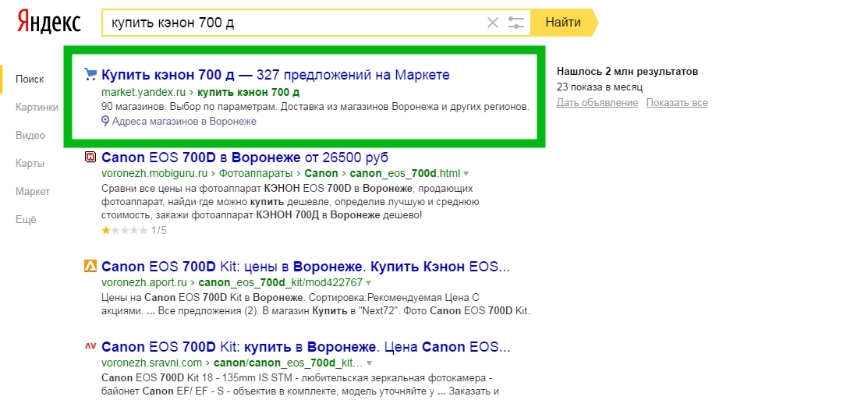Click the 23 показа в месяц text
Image resolution: width=868 pixels, height=400 pixels.
(x=600, y=87)
